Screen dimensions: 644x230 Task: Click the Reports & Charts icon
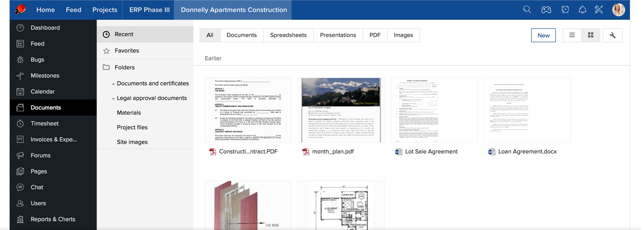click(20, 219)
